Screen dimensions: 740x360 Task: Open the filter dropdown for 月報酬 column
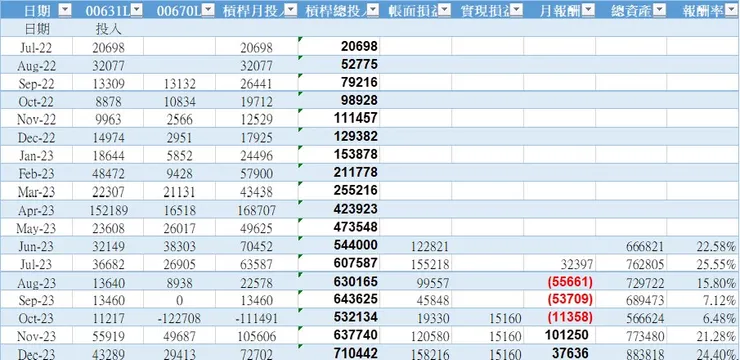click(x=588, y=10)
